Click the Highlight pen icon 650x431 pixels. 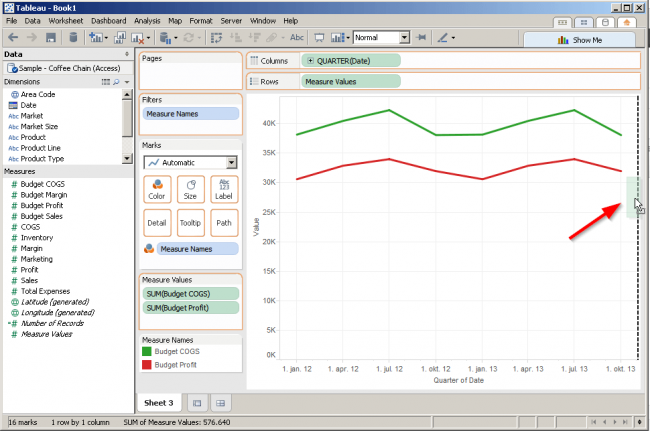point(443,38)
